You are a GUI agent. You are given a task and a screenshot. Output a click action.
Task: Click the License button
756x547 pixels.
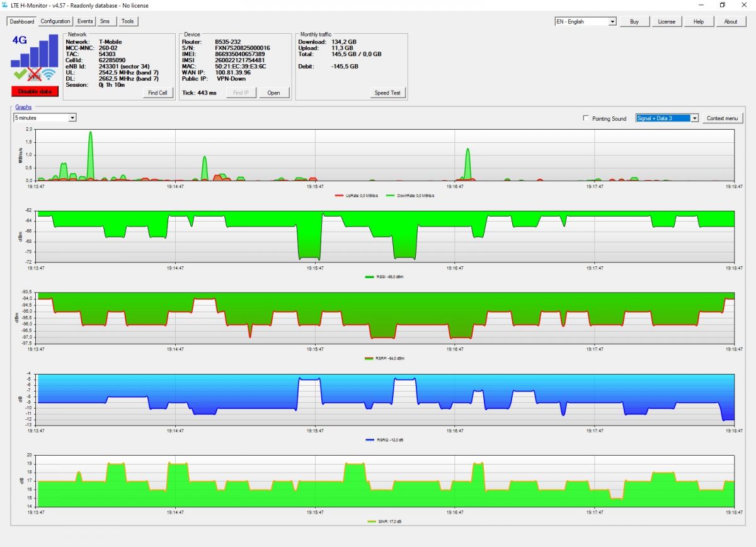coord(667,21)
